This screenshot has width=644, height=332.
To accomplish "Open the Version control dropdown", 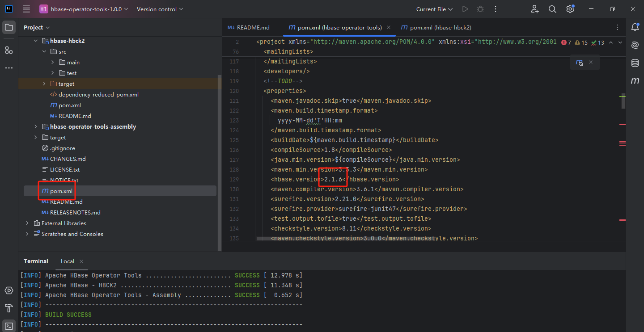I will tap(160, 9).
